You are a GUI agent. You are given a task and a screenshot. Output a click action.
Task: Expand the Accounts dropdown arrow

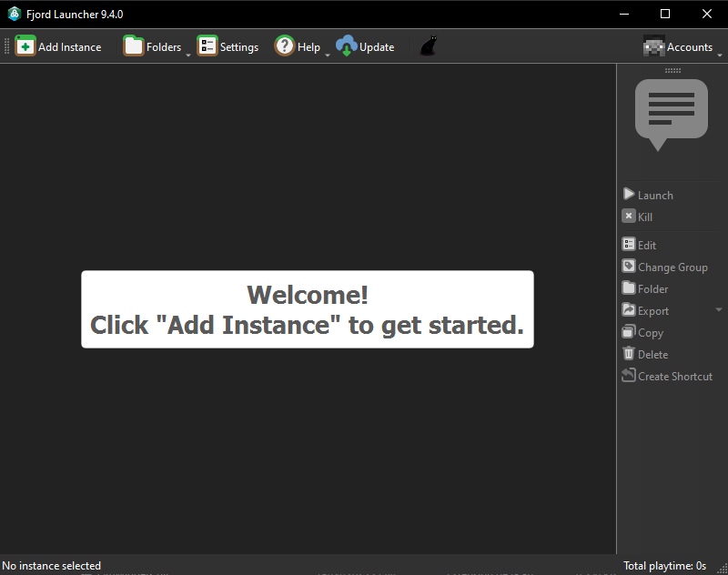pos(720,55)
